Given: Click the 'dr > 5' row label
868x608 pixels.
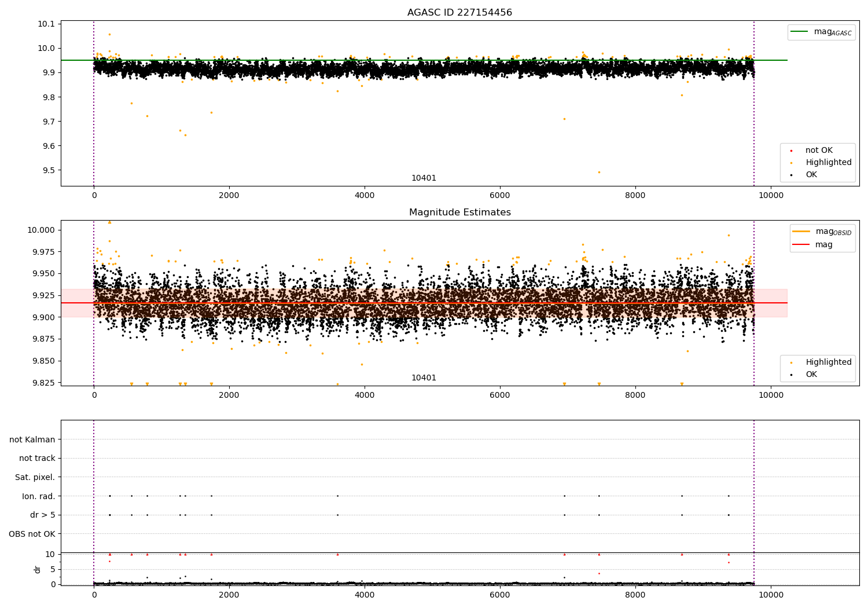Looking at the screenshot, I should tap(43, 515).
